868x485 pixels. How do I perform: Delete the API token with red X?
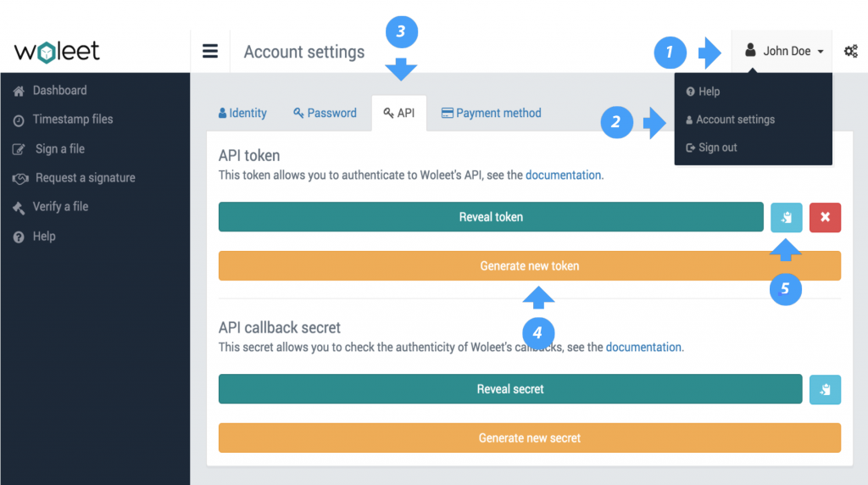[825, 217]
